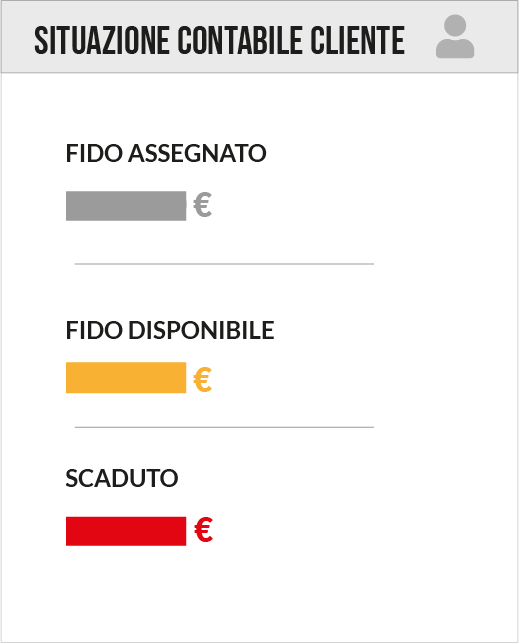This screenshot has height=643, width=519.
Task: Click the gray euro symbol
Action: tap(203, 205)
